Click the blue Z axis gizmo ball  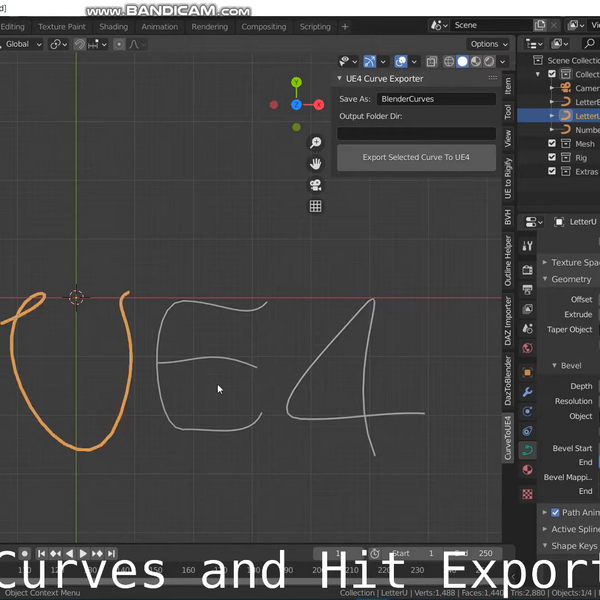296,104
